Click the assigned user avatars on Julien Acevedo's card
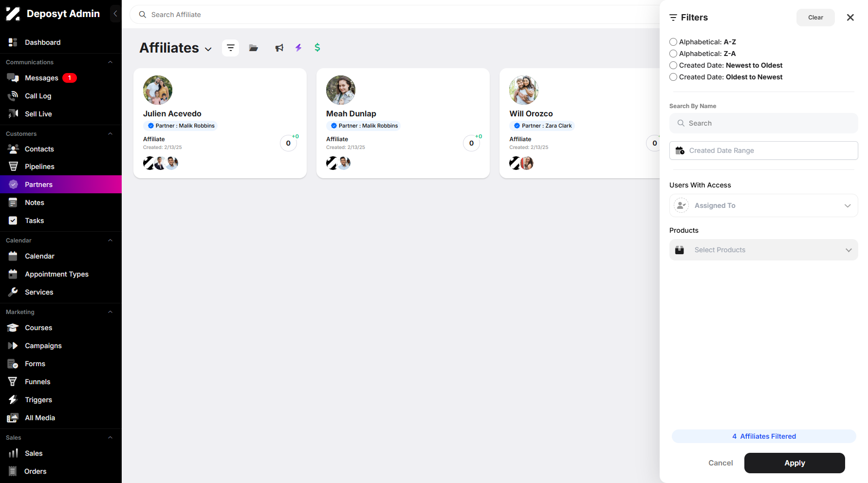868x483 pixels. (x=161, y=163)
